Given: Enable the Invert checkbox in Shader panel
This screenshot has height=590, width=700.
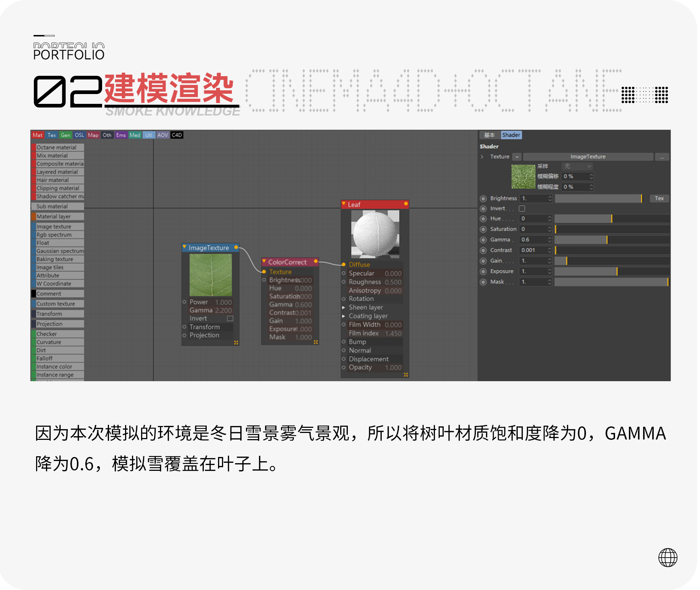Looking at the screenshot, I should pos(522,208).
